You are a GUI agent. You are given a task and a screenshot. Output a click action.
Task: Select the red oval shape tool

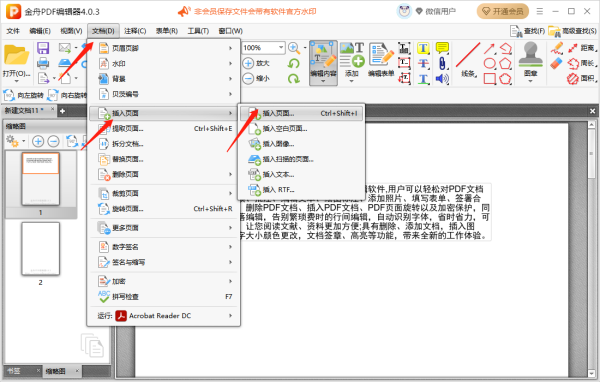[489, 64]
